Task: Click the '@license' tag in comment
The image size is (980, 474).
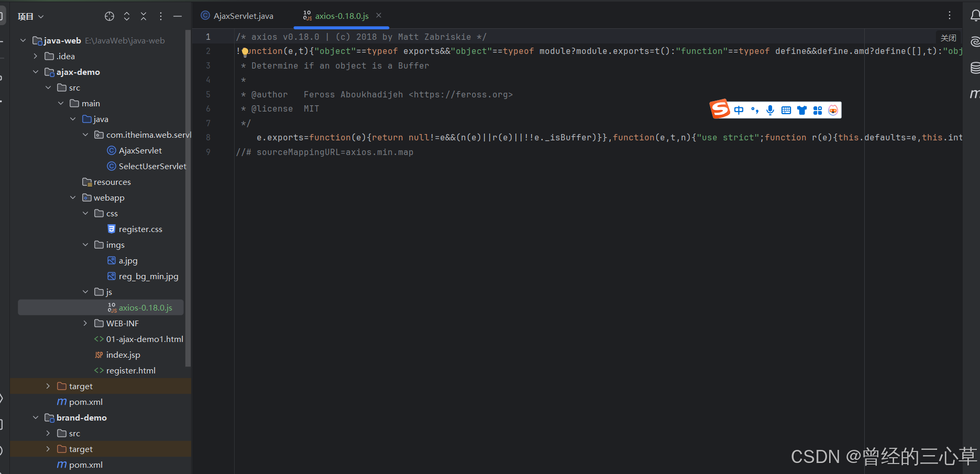Action: pyautogui.click(x=272, y=108)
